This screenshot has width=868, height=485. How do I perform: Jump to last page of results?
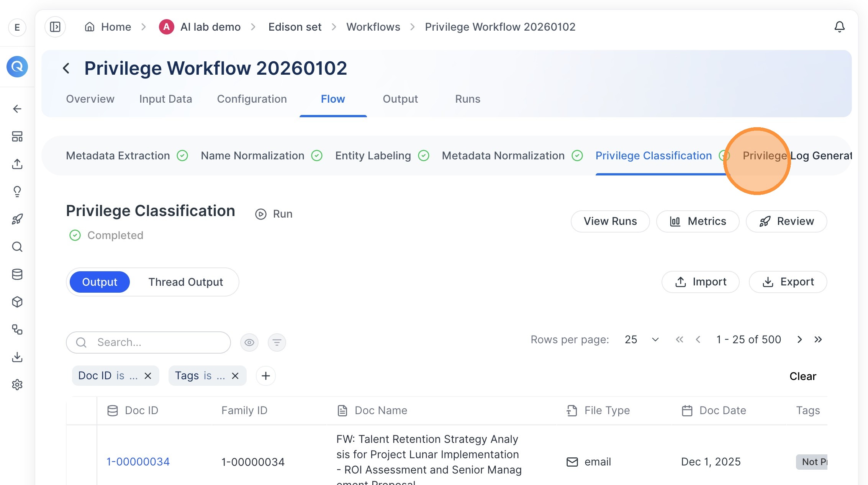[818, 339]
